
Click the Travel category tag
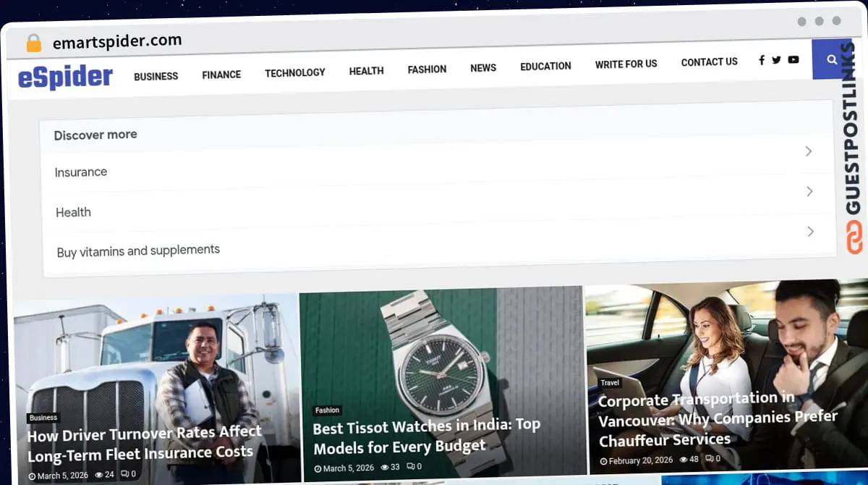[x=610, y=383]
